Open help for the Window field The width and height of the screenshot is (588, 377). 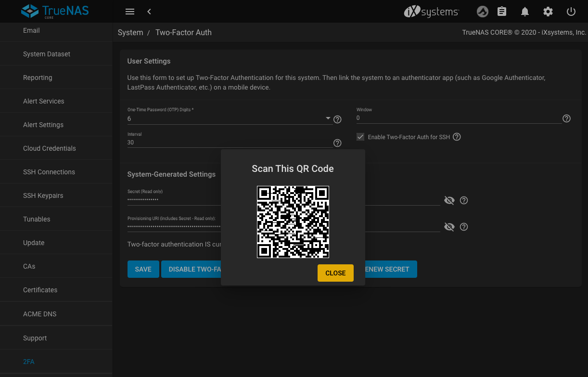[x=566, y=118]
